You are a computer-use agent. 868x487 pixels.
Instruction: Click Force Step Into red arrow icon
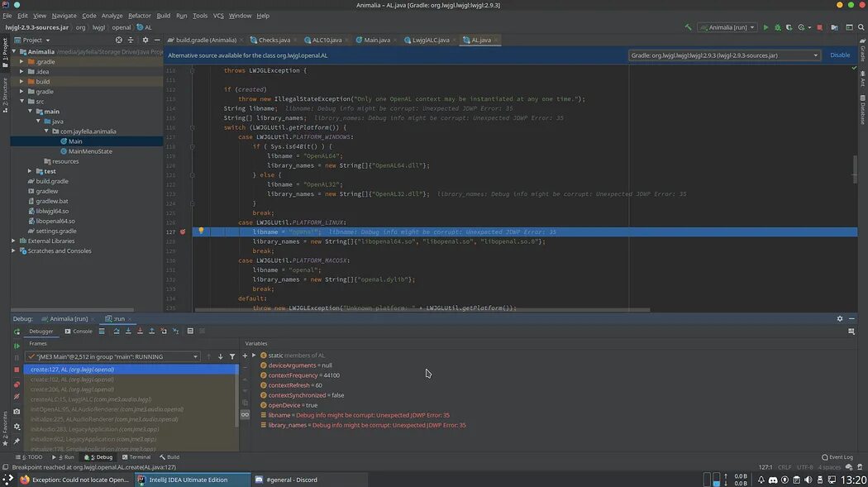click(140, 331)
